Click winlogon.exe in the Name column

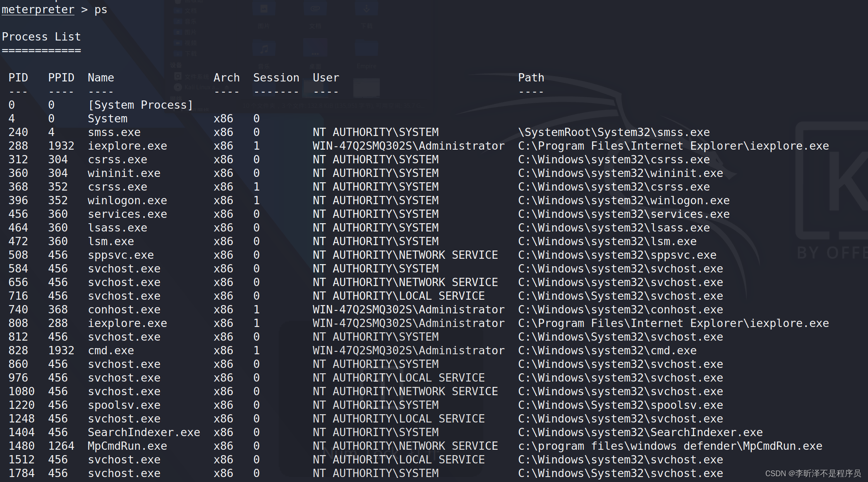tap(127, 200)
